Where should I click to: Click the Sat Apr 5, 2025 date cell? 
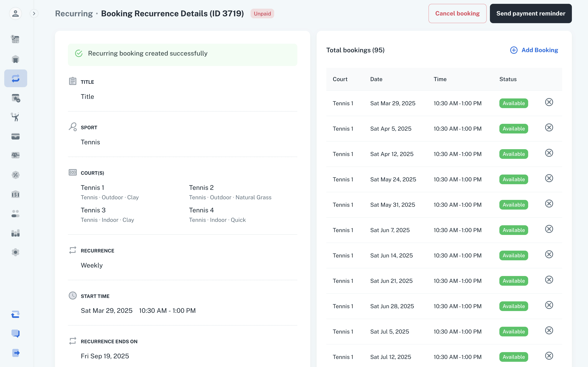(391, 129)
